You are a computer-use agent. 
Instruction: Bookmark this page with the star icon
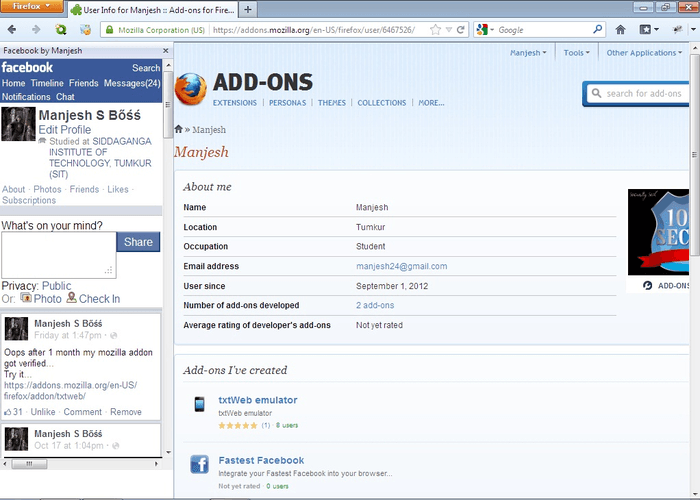point(435,30)
